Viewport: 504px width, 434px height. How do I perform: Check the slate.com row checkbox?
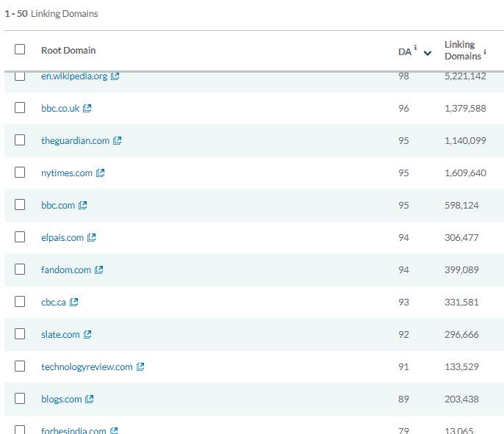pyautogui.click(x=20, y=334)
